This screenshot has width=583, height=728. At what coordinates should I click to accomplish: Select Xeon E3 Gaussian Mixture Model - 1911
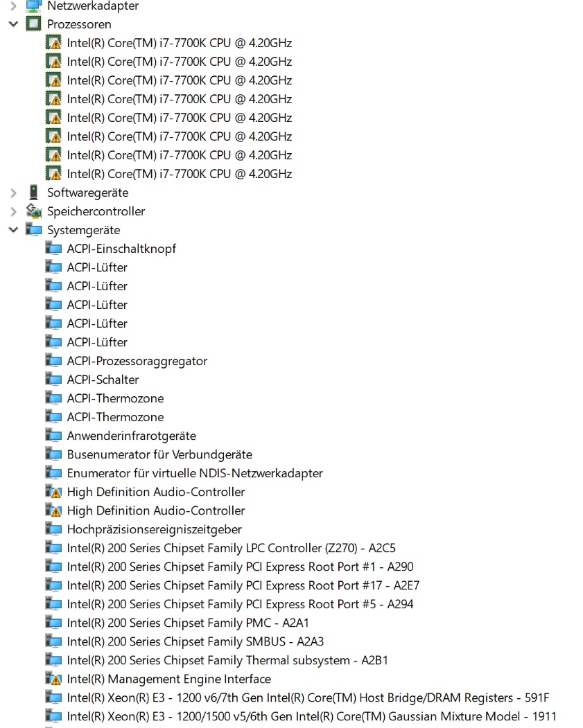[311, 716]
